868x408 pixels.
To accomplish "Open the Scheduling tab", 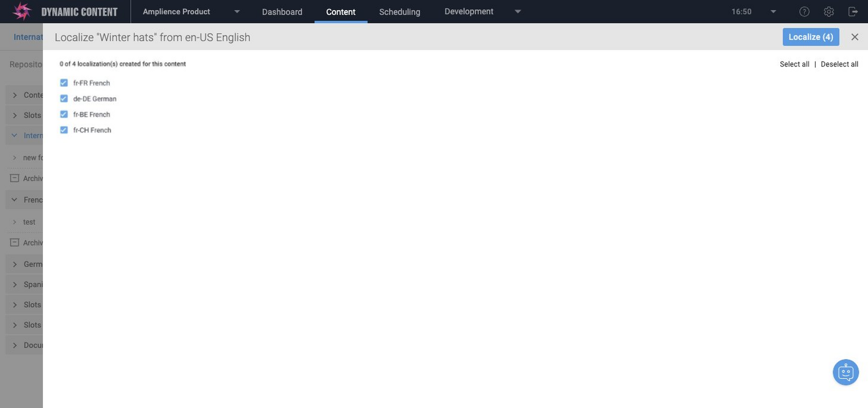I will pyautogui.click(x=400, y=12).
